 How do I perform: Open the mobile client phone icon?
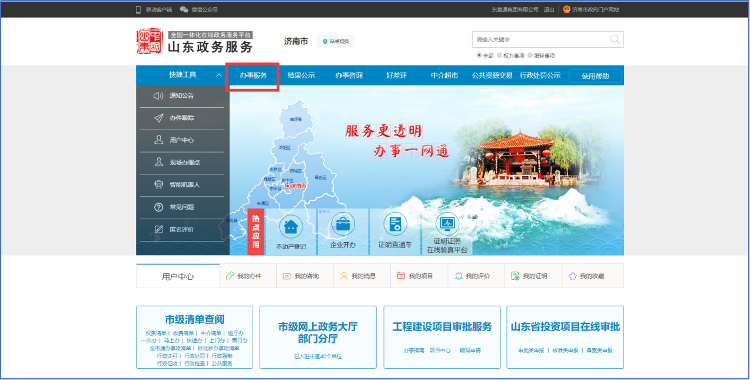tap(139, 9)
